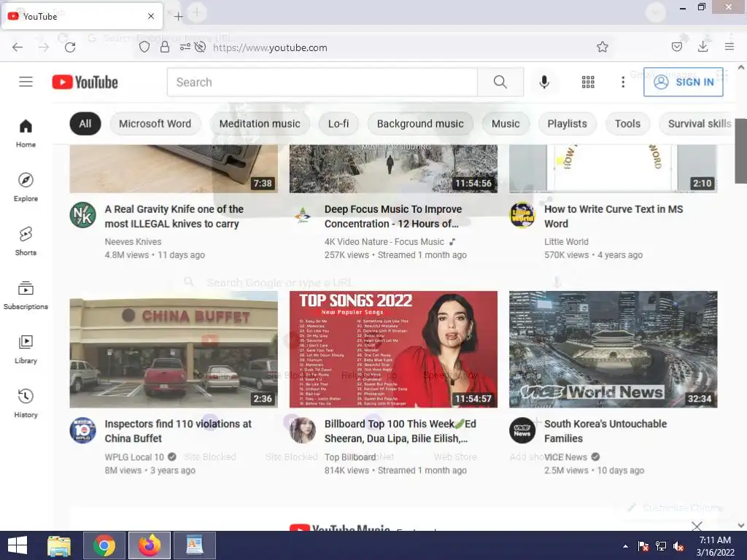
Task: Click the YouTube logo
Action: [x=85, y=82]
